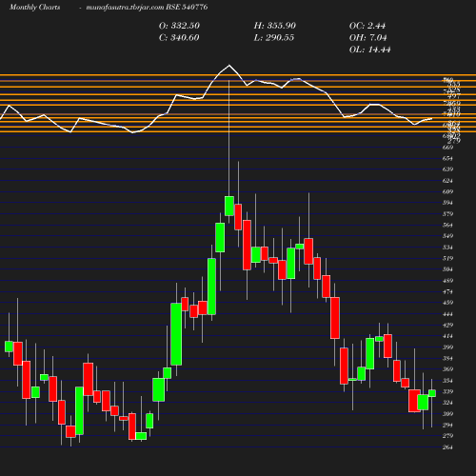The height and width of the screenshot is (476, 476).
Task: Click the 534 price axis label
Action: 447,248
